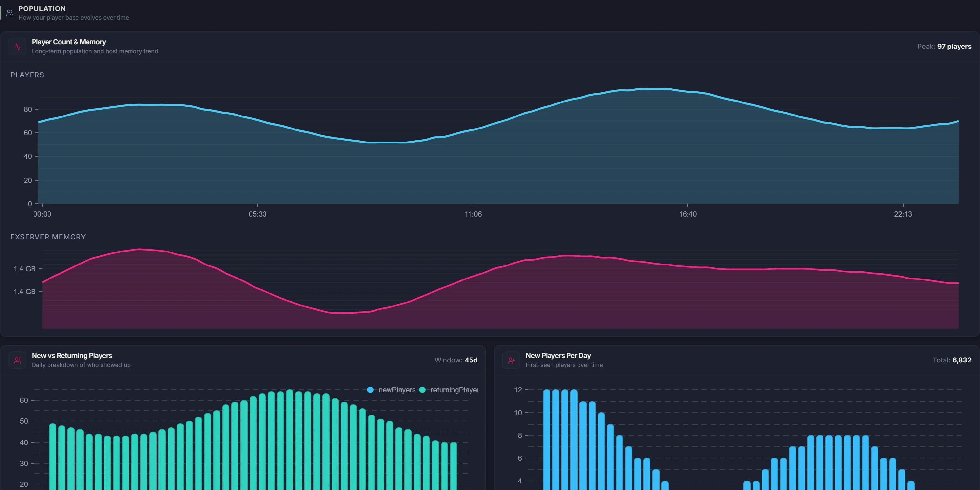This screenshot has height=490, width=980.
Task: Click the tallest teal returning players bar
Action: (x=290, y=440)
